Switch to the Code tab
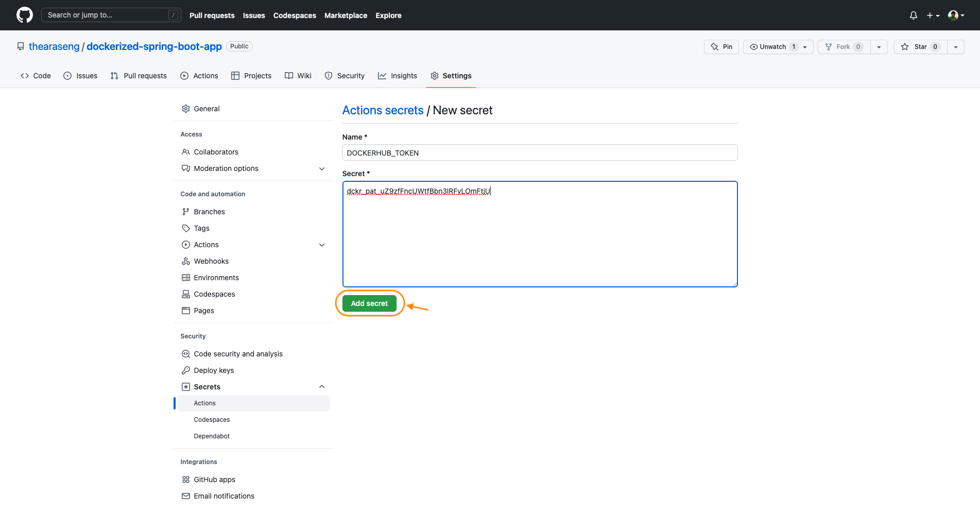 click(x=36, y=76)
